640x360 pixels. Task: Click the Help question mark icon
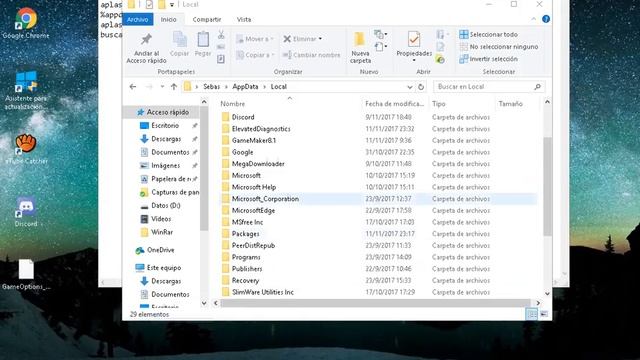[x=546, y=19]
